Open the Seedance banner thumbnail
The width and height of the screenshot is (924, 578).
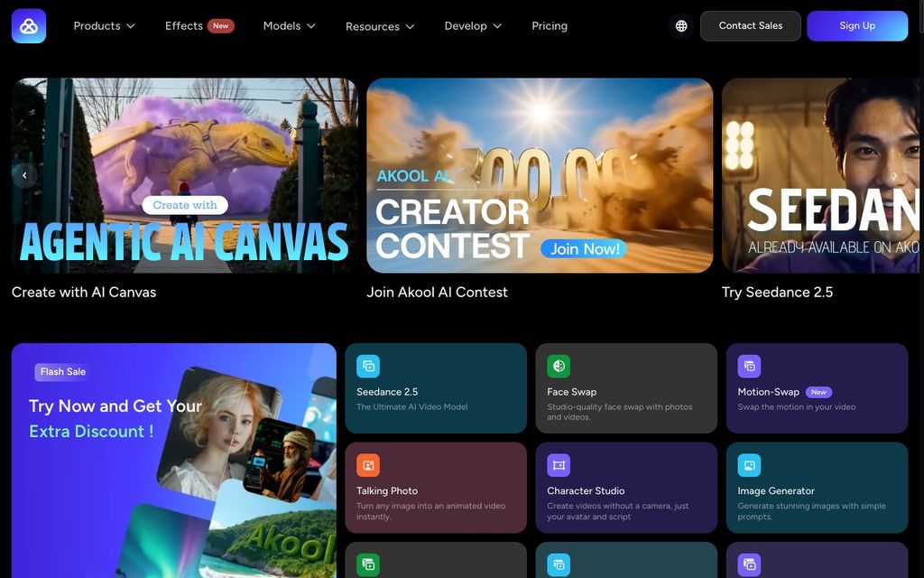tap(823, 175)
